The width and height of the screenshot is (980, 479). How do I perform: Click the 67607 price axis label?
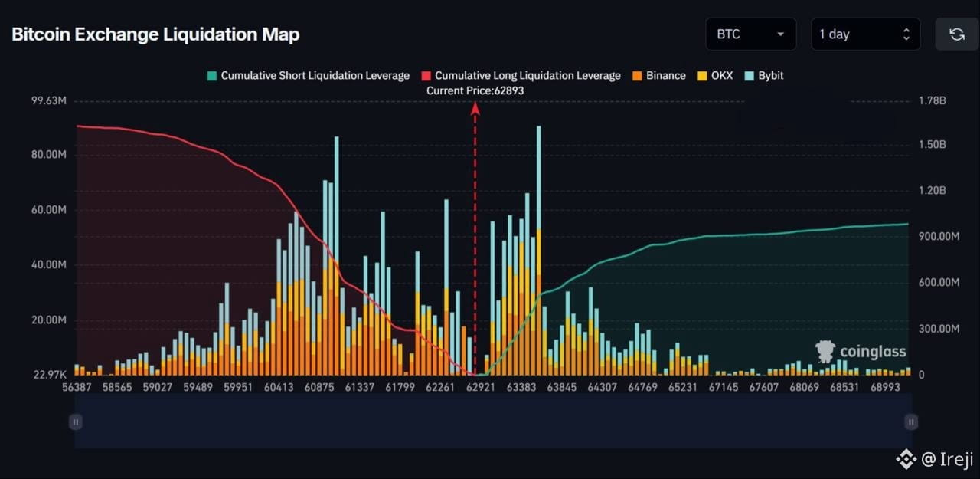tap(763, 388)
